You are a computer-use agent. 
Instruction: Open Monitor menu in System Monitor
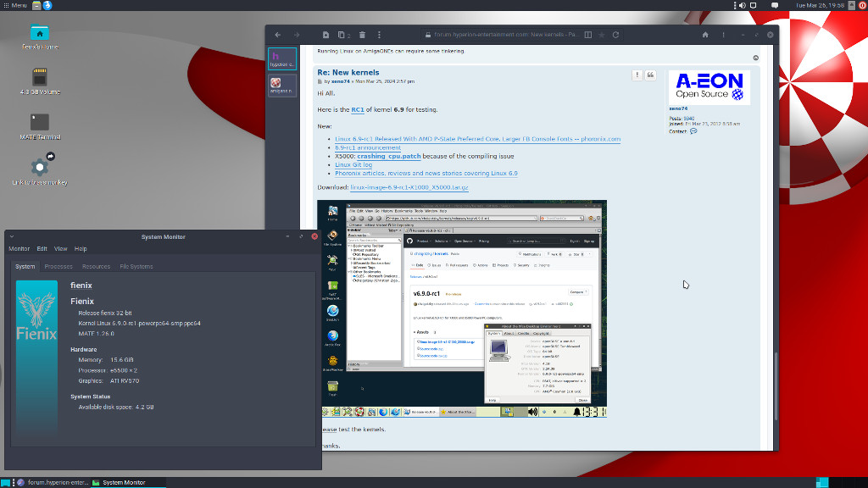pyautogui.click(x=19, y=249)
